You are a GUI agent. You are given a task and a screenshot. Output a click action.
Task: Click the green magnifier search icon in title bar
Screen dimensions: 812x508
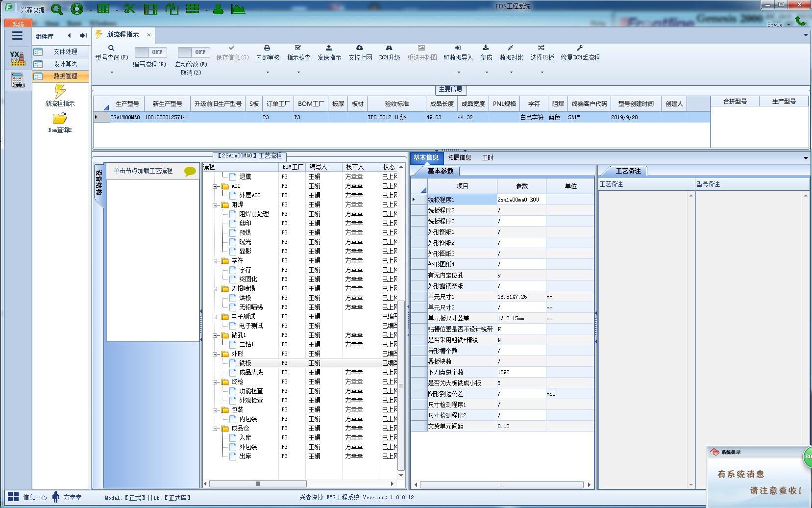point(57,9)
